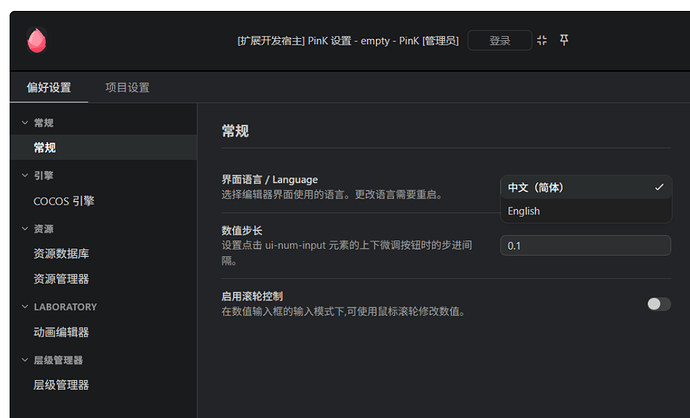Click the 数值步长 input field showing 0.1
Image resolution: width=690 pixels, height=418 pixels.
(x=585, y=246)
